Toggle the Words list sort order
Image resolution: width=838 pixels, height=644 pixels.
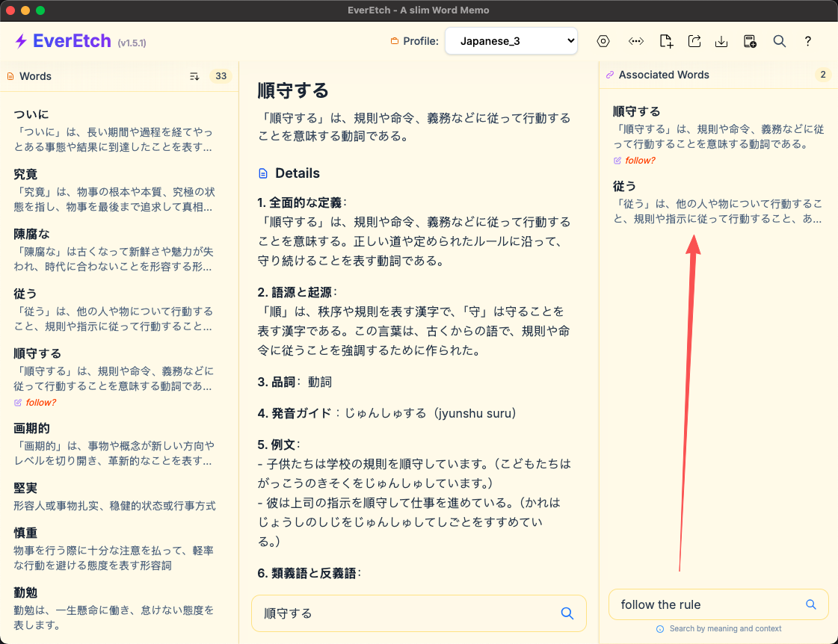pyautogui.click(x=194, y=76)
